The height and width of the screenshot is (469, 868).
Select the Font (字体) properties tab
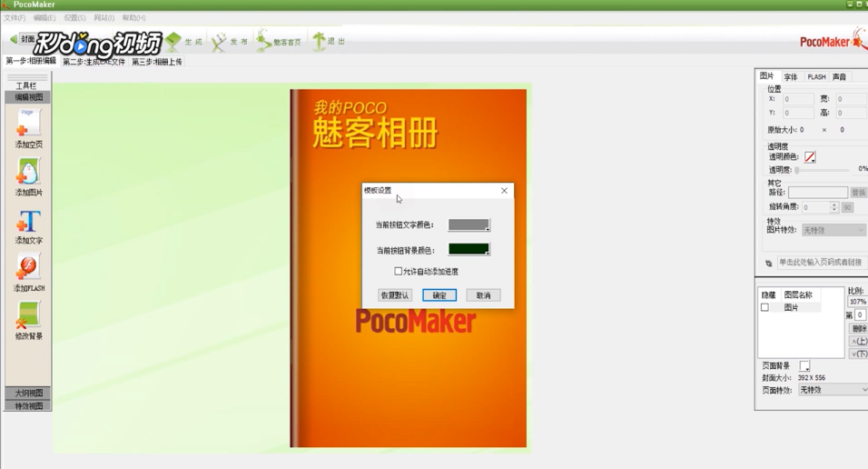[791, 77]
